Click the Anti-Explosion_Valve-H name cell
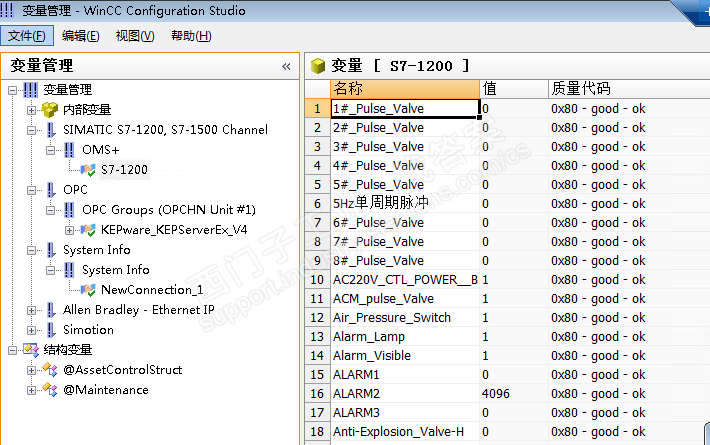The height and width of the screenshot is (445, 710). [x=405, y=432]
